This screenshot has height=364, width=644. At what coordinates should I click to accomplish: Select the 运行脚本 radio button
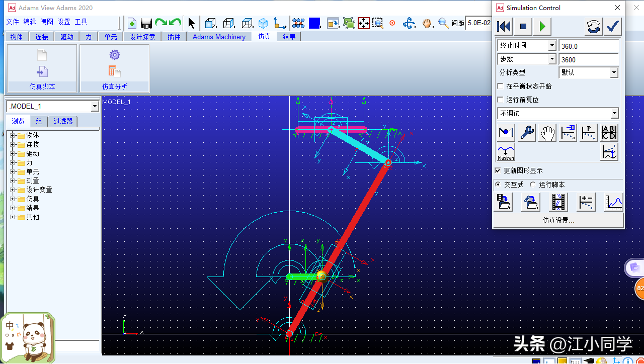click(x=533, y=185)
